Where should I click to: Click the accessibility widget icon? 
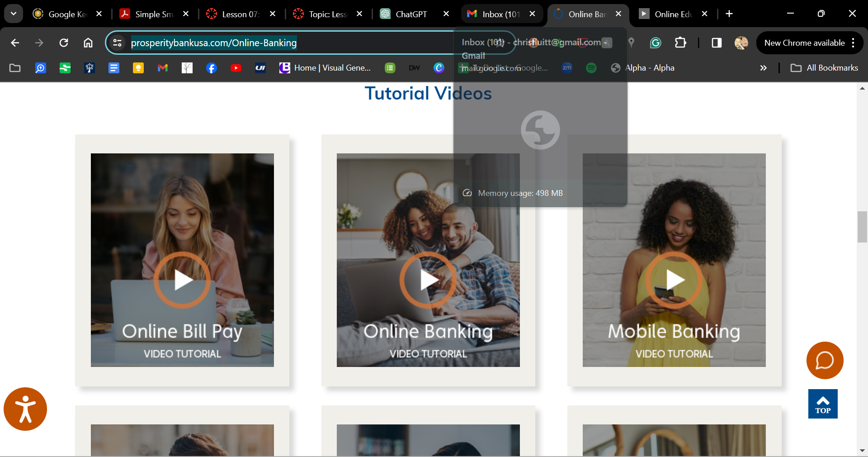[x=25, y=409]
